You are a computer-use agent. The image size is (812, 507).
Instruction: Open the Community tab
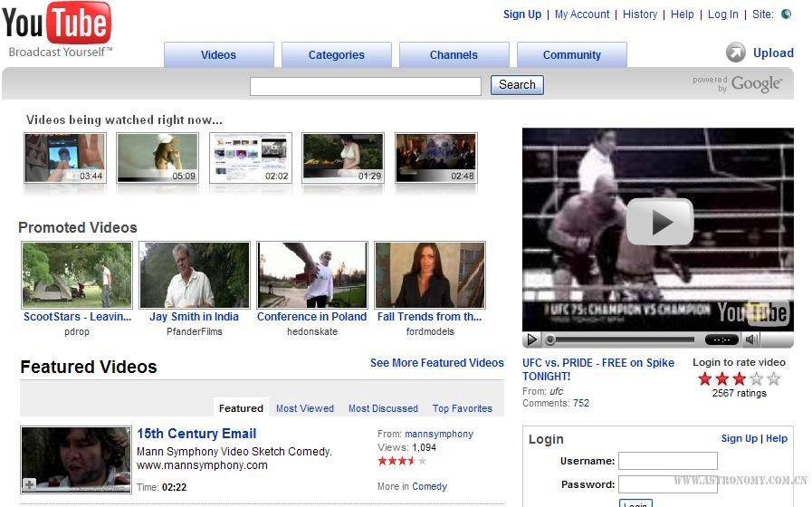pyautogui.click(x=572, y=55)
